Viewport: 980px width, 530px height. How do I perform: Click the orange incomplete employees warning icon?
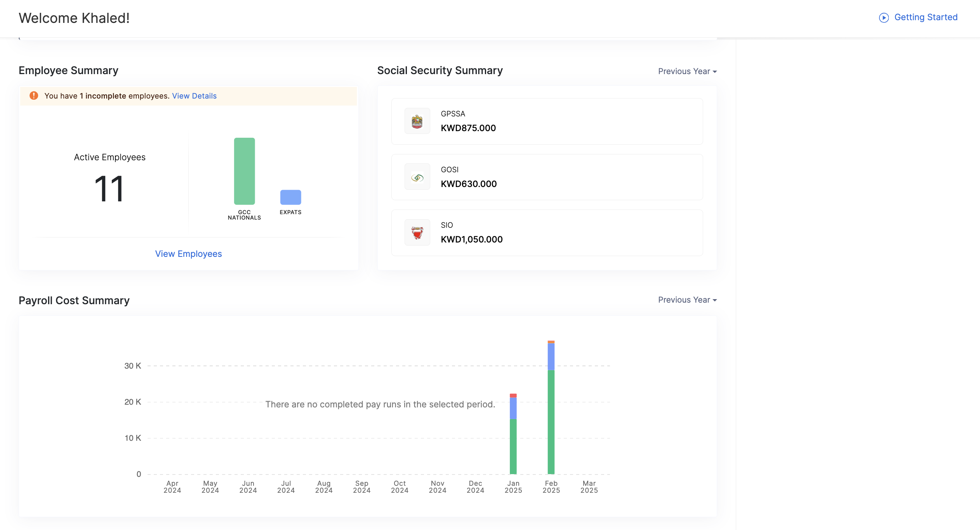[x=34, y=96]
